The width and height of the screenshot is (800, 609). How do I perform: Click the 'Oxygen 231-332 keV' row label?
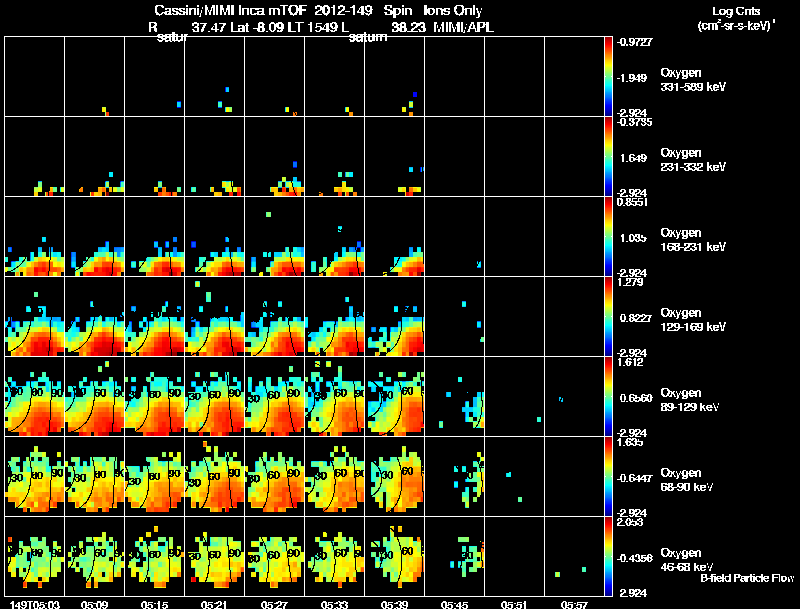pyautogui.click(x=693, y=160)
